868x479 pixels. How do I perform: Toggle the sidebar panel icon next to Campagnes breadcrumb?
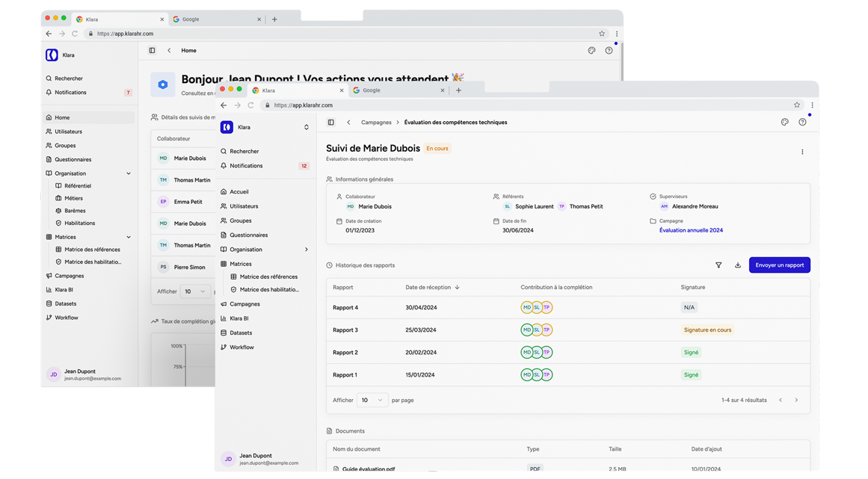[x=331, y=123]
